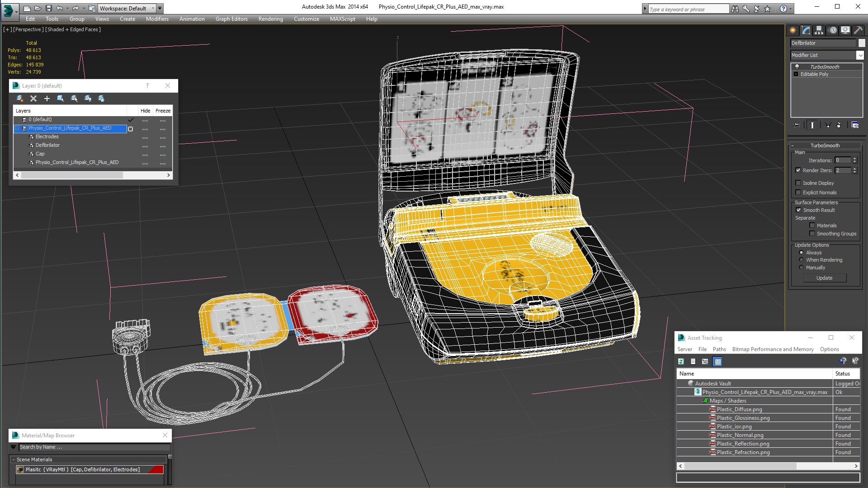Enable Separate by Materials checkbox
868x488 pixels.
tap(812, 225)
